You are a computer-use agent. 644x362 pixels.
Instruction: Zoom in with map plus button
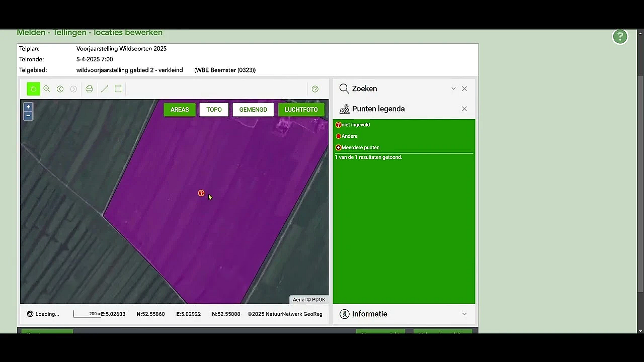[28, 107]
